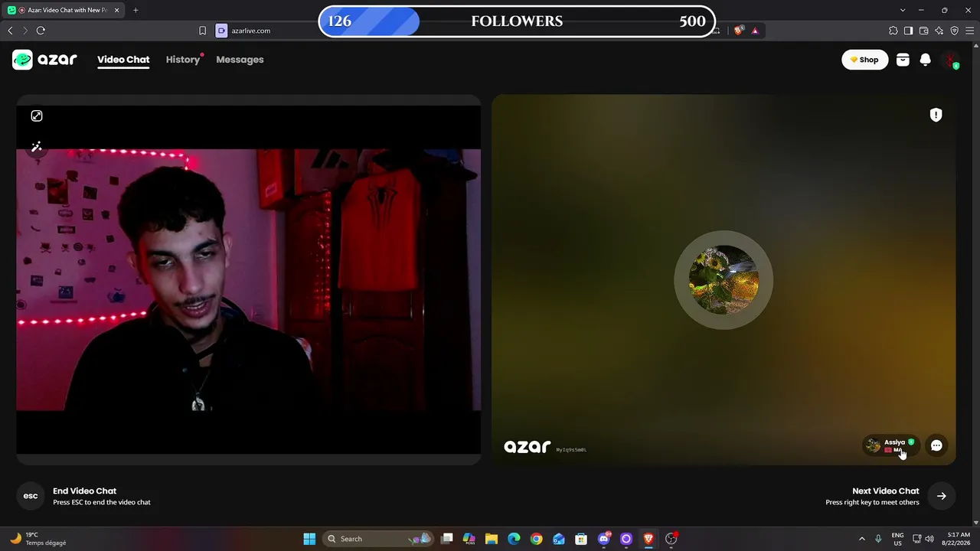Click the sunflower profile picture in the center
Screen dimensions: 980x551
click(724, 280)
